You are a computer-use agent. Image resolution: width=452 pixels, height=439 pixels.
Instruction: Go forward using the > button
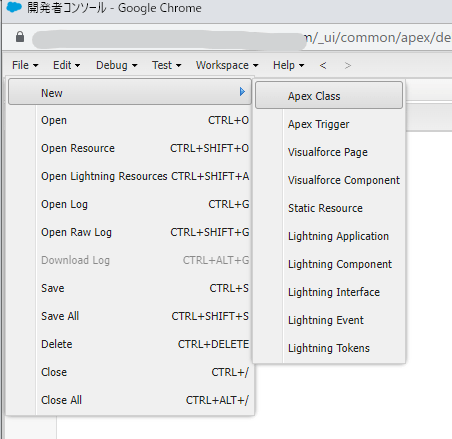pyautogui.click(x=348, y=65)
